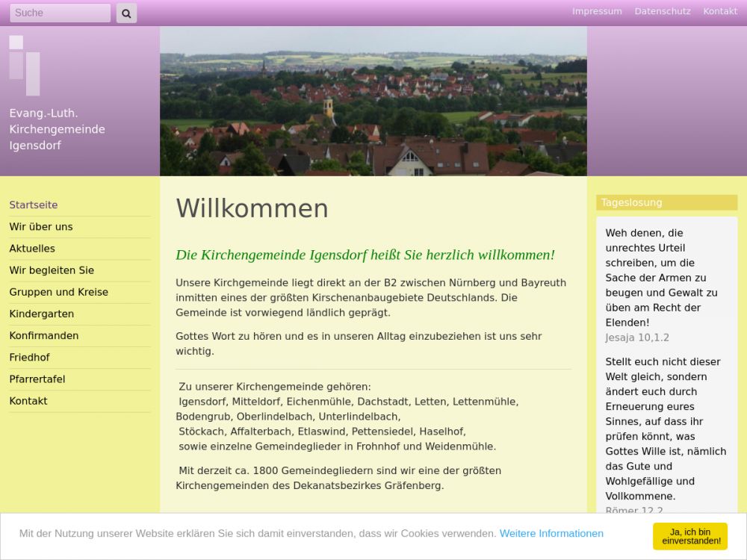Open Weitere Informationen cookie link

[x=551, y=533]
